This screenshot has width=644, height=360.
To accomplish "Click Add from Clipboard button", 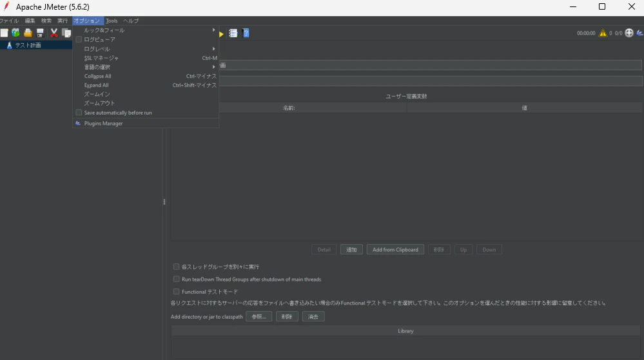I will pos(396,250).
